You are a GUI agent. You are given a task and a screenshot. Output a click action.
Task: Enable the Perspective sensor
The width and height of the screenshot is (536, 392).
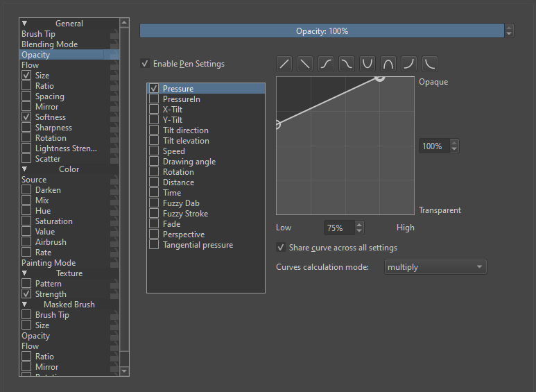pos(154,235)
